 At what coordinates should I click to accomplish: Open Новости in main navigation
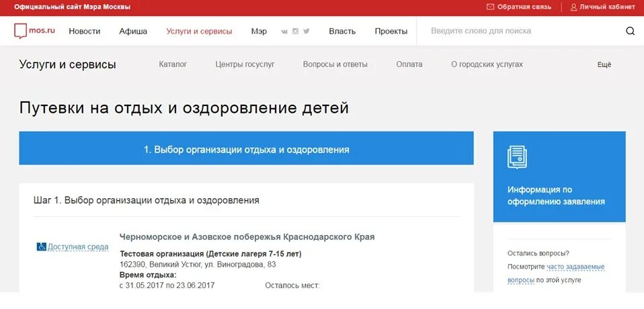click(x=85, y=31)
